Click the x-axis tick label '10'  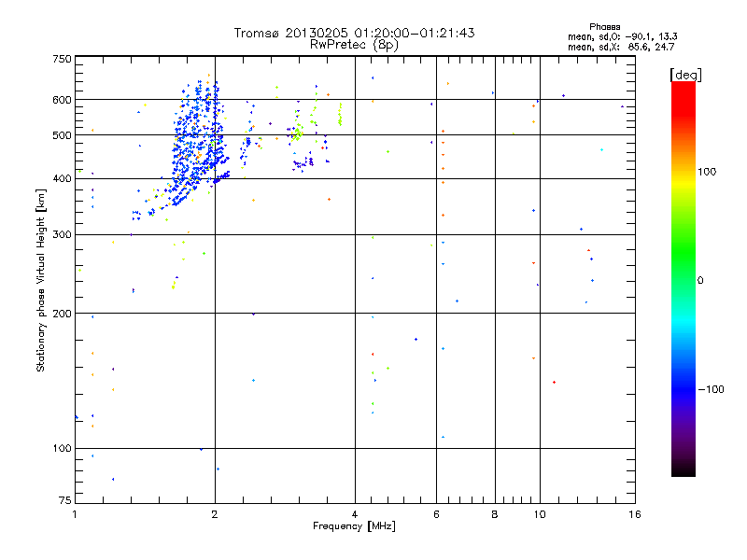point(540,514)
